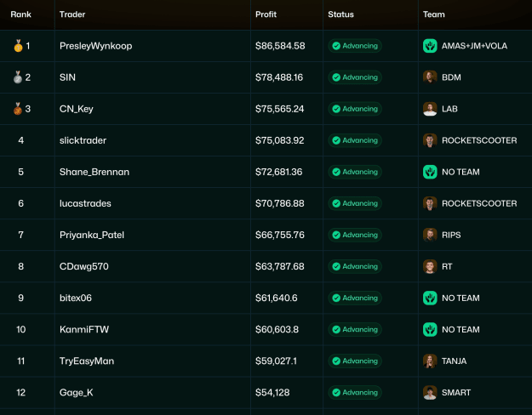Screen dimensions: 532x415
Task: Open trader SIN's entry
Action: coord(67,77)
